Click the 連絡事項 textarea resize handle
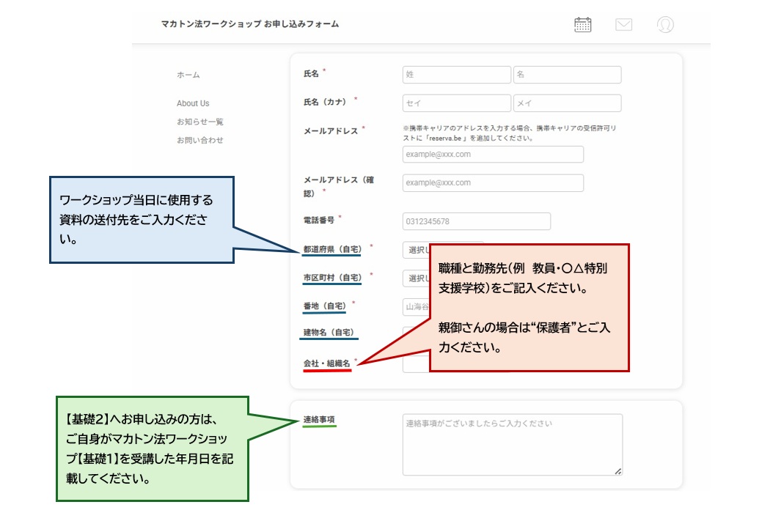Screen dimensions: 759x532 click(x=618, y=471)
